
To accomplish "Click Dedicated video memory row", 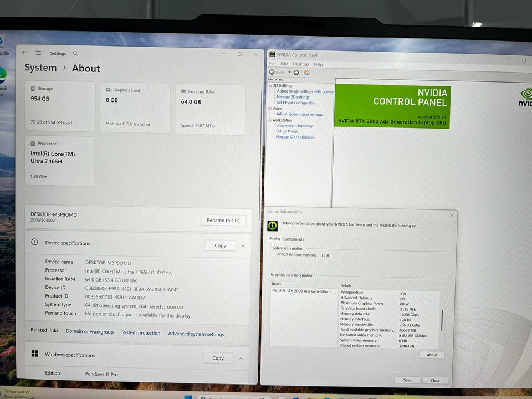I will [x=383, y=335].
